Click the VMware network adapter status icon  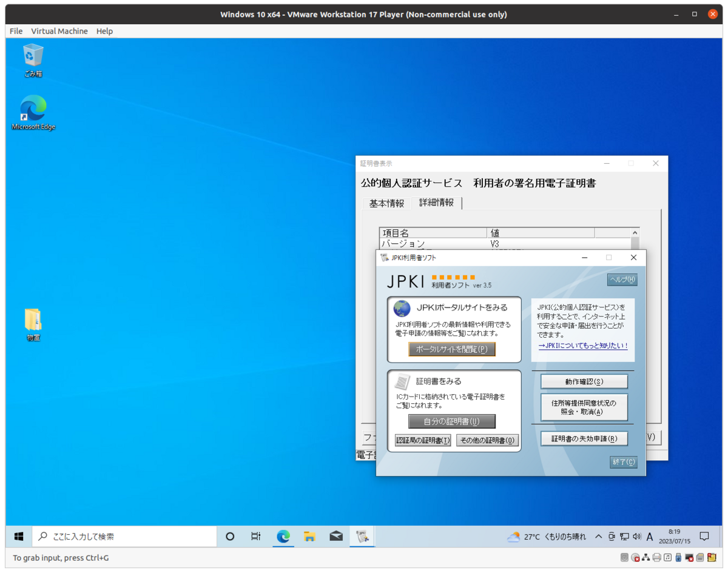click(x=645, y=557)
